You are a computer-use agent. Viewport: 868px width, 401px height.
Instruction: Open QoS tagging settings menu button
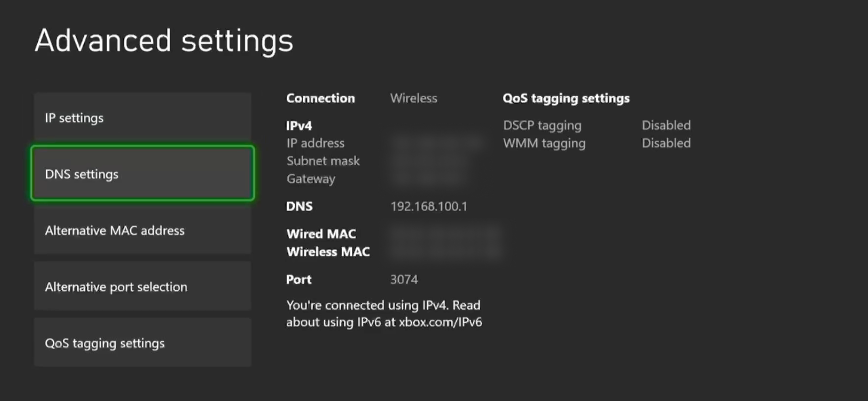[142, 343]
